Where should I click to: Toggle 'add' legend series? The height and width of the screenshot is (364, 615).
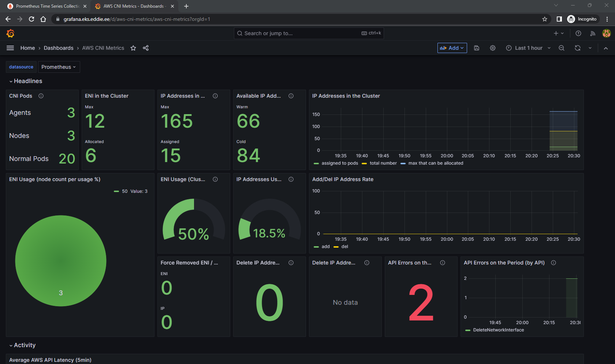pos(325,247)
